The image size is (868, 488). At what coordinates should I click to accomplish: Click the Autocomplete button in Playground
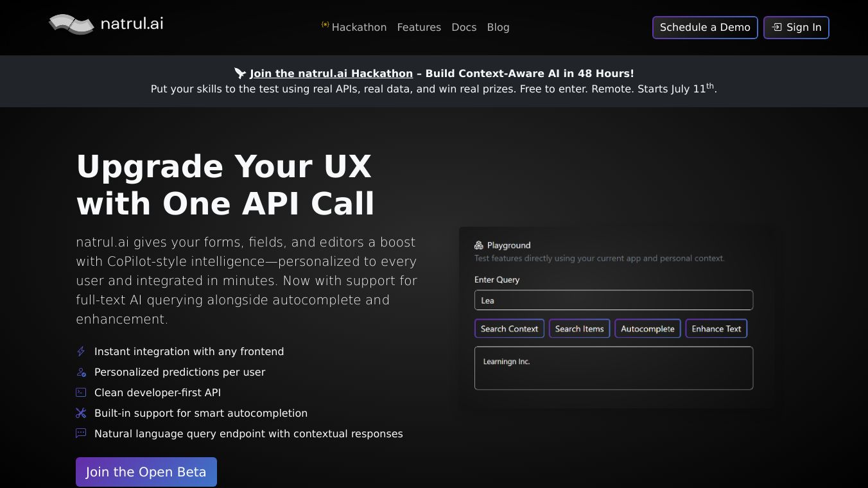[x=648, y=329]
